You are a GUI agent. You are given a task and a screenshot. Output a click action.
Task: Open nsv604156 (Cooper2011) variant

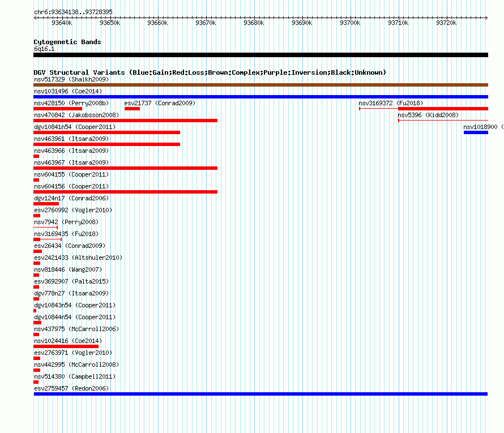[x=71, y=186]
